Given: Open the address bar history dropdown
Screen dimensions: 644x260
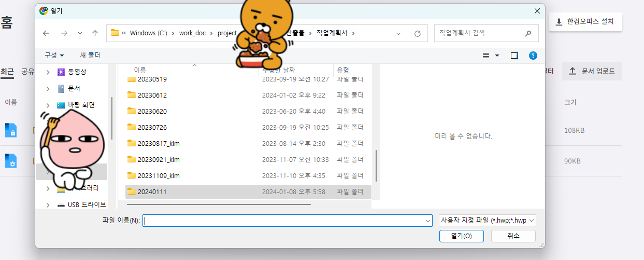Looking at the screenshot, I should coord(398,33).
